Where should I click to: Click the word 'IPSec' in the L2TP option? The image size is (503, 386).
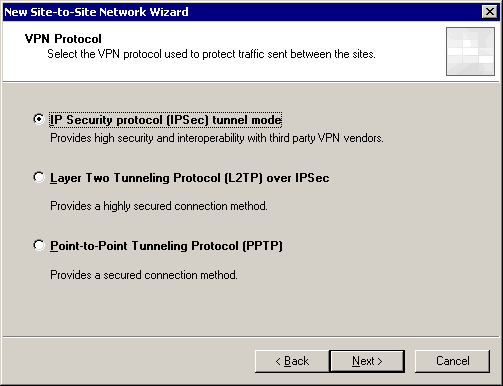[x=312, y=178]
